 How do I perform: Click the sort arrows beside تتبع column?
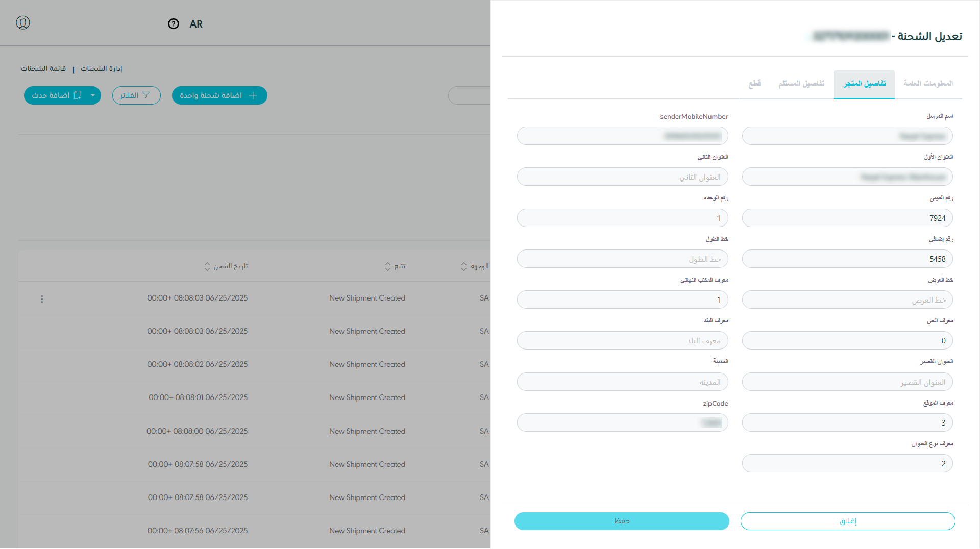click(x=388, y=266)
